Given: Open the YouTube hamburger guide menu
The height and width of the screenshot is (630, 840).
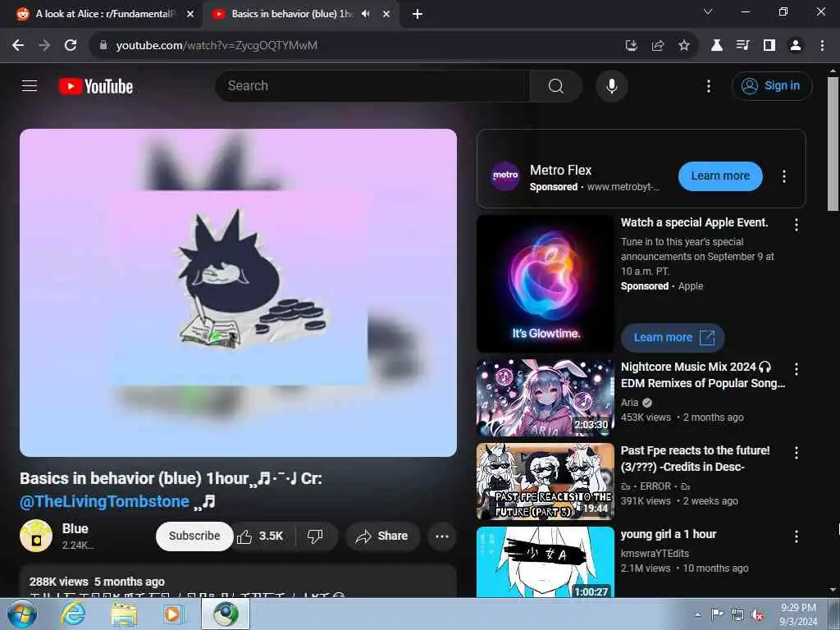Looking at the screenshot, I should (x=30, y=85).
